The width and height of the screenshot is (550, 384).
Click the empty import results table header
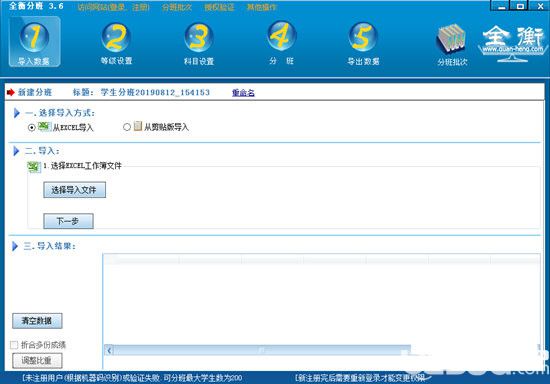321,259
